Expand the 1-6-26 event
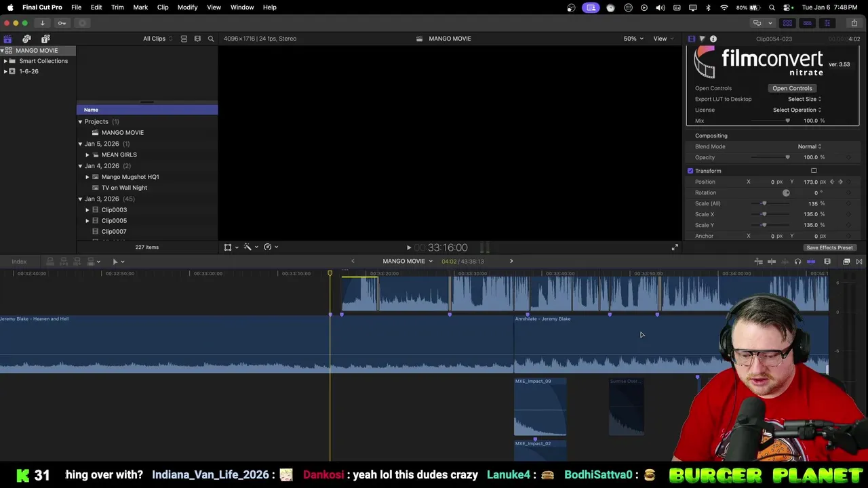The width and height of the screenshot is (868, 488). point(5,71)
